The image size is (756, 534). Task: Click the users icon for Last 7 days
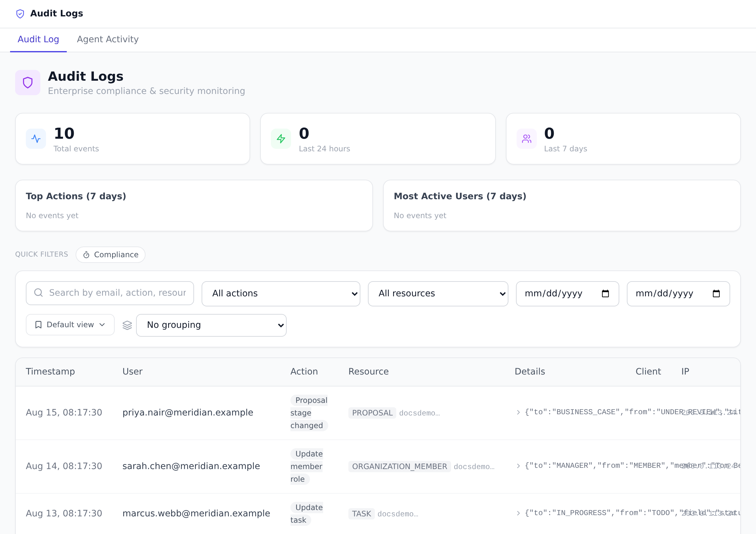click(x=526, y=139)
